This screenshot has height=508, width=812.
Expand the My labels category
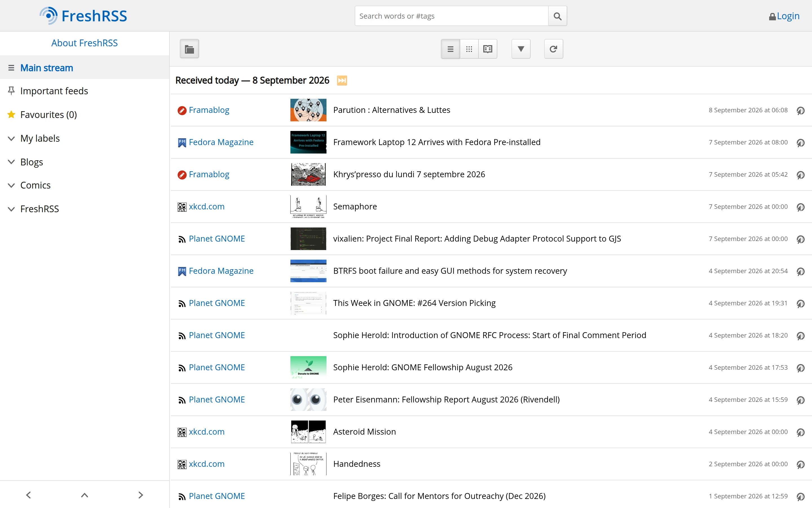coord(11,138)
